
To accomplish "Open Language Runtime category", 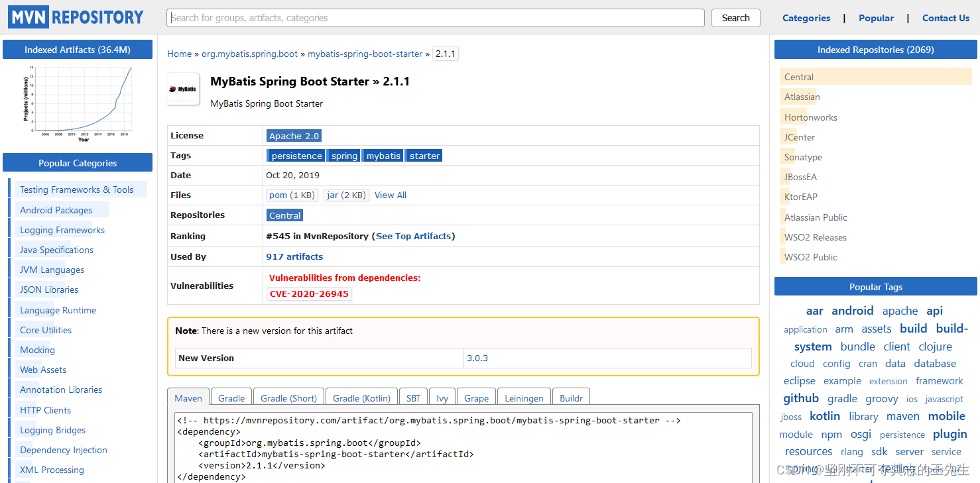I will click(58, 310).
